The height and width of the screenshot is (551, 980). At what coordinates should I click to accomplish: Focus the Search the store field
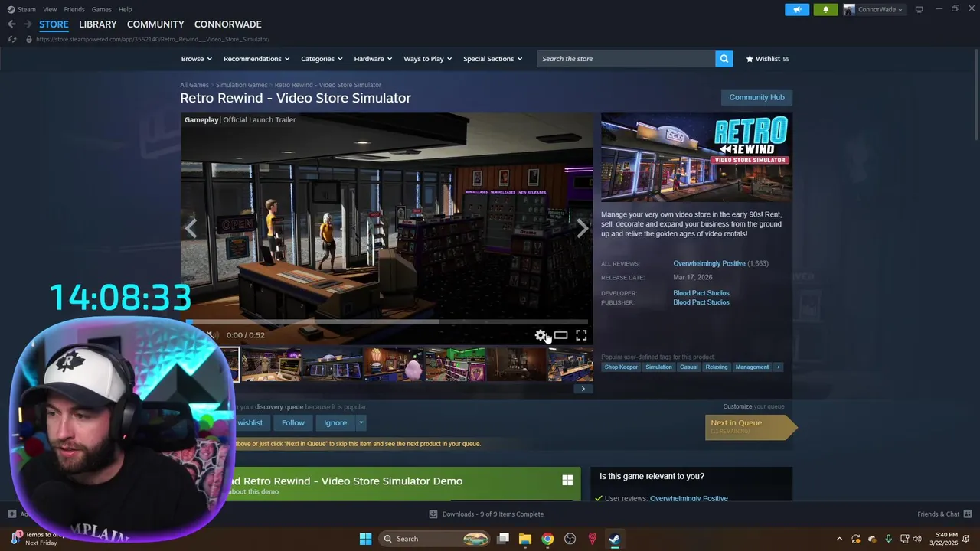pyautogui.click(x=626, y=59)
